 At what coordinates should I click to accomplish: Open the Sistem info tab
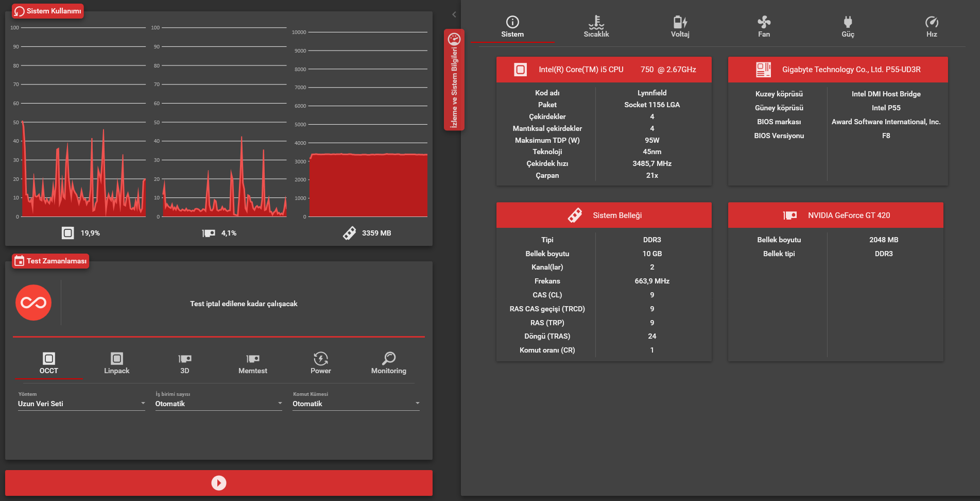(512, 27)
